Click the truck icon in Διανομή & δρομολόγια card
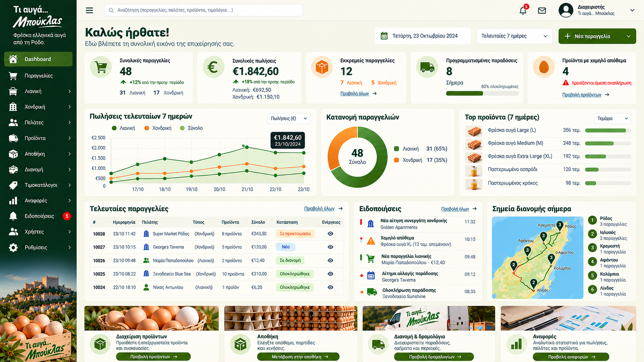The image size is (644, 362). (378, 344)
